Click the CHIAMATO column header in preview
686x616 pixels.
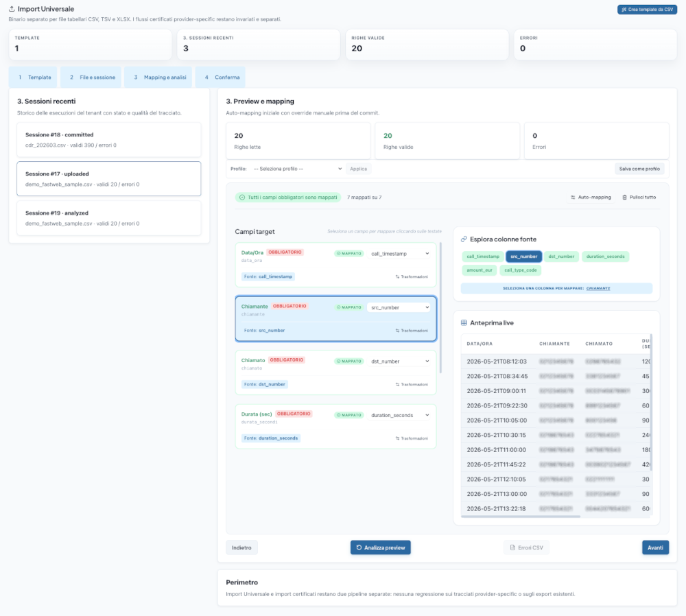(x=599, y=344)
